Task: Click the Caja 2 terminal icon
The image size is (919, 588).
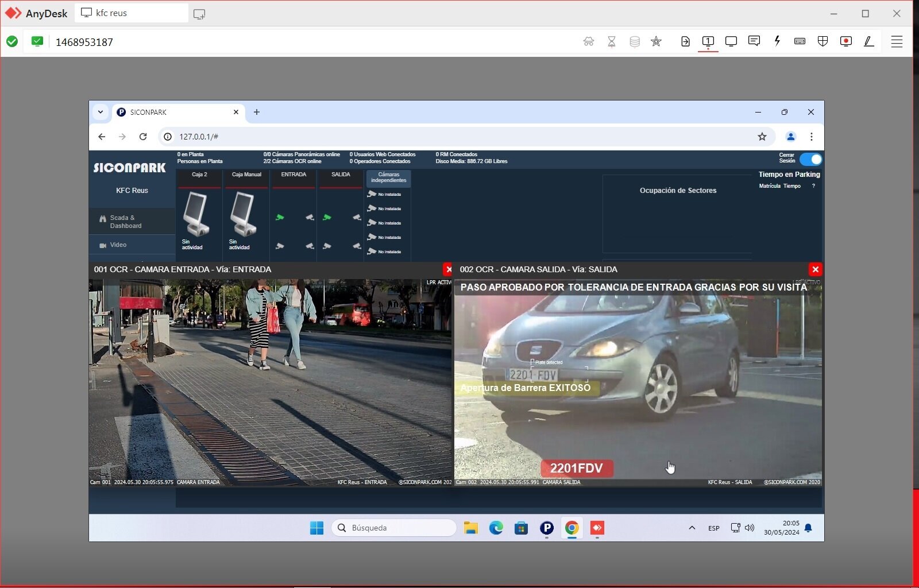Action: pos(196,214)
